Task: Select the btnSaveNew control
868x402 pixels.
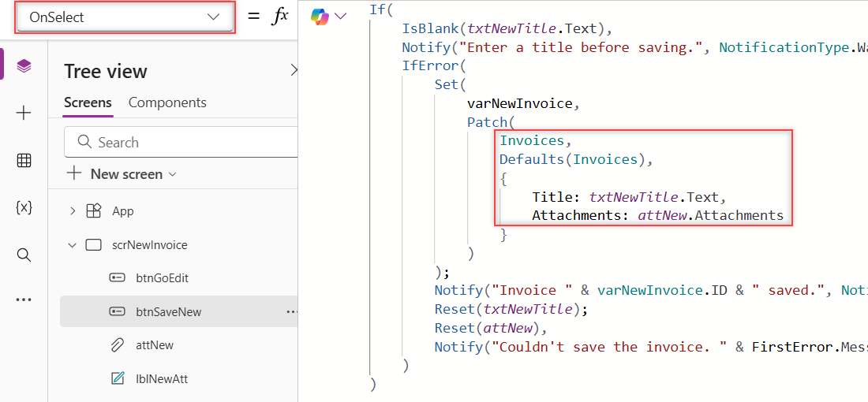Action: tap(168, 312)
